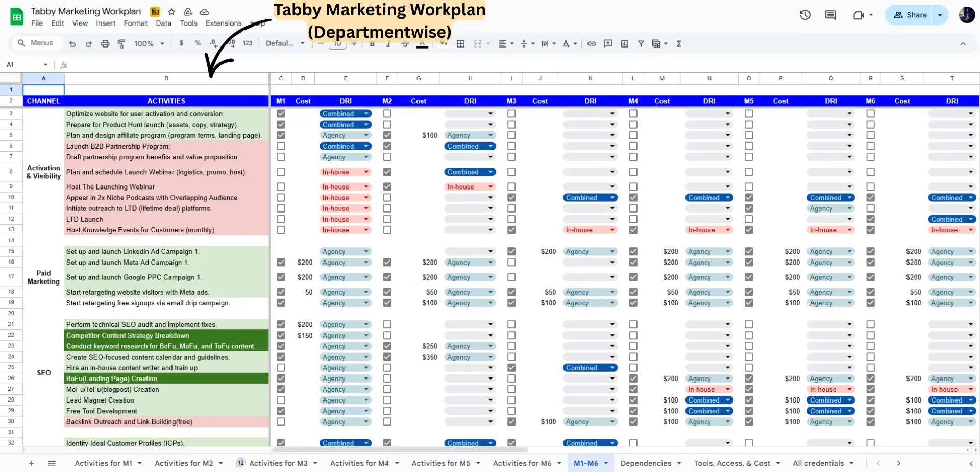
Task: Open the font size dropdown
Action: pos(337,43)
